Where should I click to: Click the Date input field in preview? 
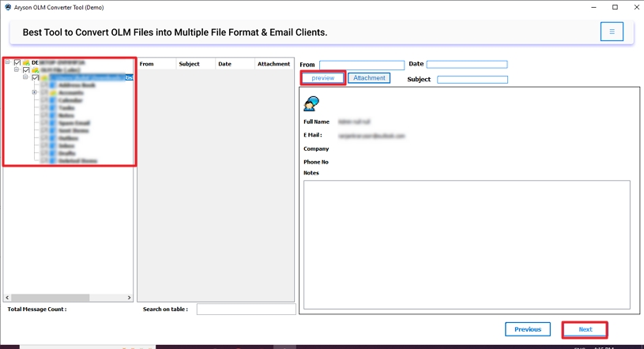[467, 65]
